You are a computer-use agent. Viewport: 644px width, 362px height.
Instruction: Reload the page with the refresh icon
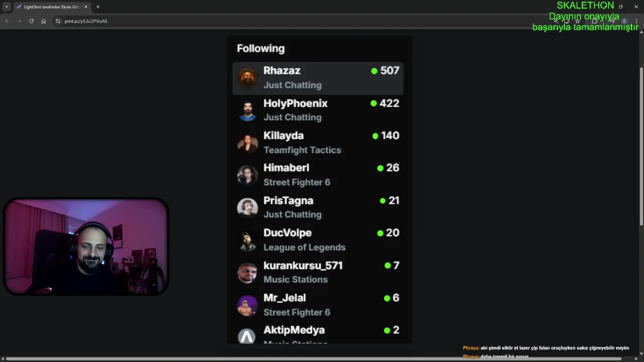(31, 21)
